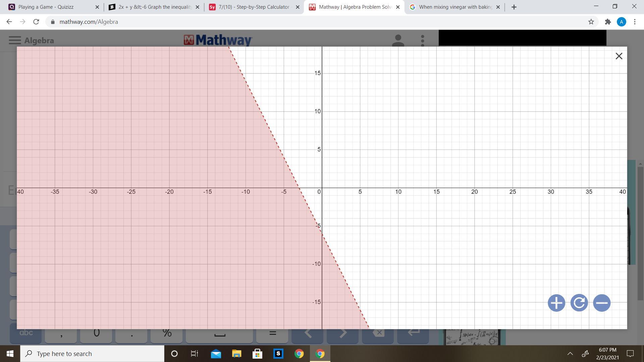
Task: Click the Mathway user profile icon
Action: pos(398,40)
